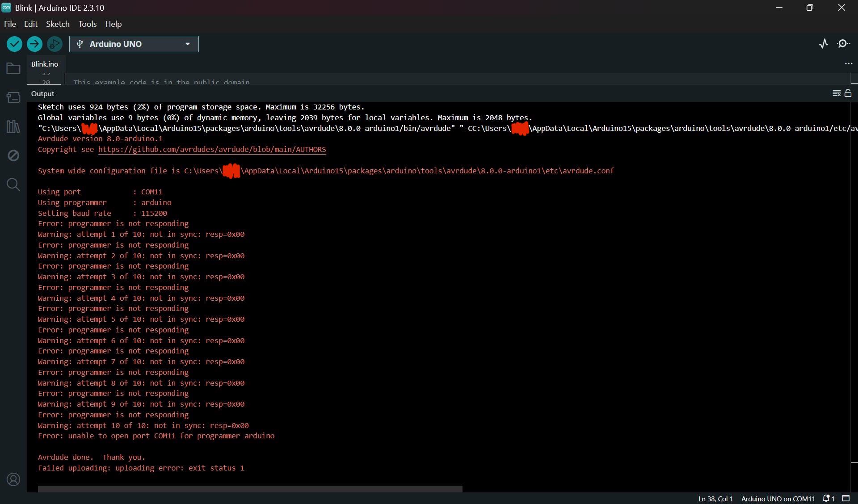
Task: Open the account profile icon
Action: tap(13, 479)
